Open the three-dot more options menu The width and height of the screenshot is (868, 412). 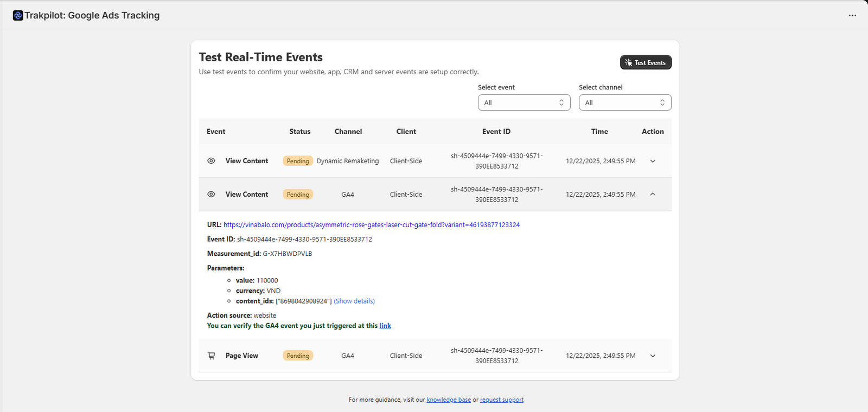(x=852, y=16)
